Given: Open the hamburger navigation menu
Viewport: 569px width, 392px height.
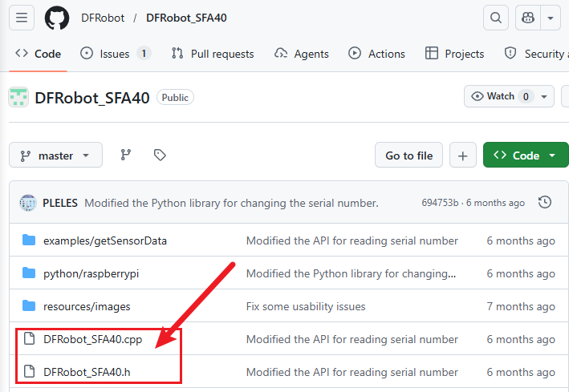Looking at the screenshot, I should tap(22, 18).
